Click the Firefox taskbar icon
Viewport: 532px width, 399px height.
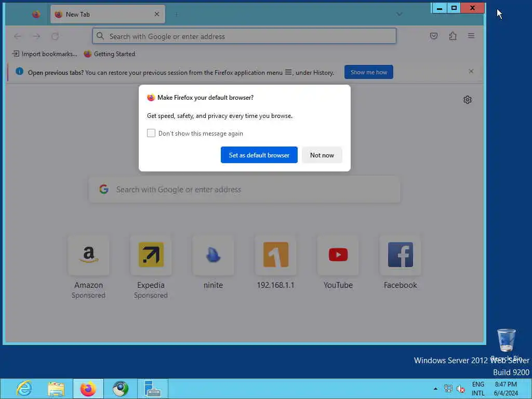click(88, 389)
